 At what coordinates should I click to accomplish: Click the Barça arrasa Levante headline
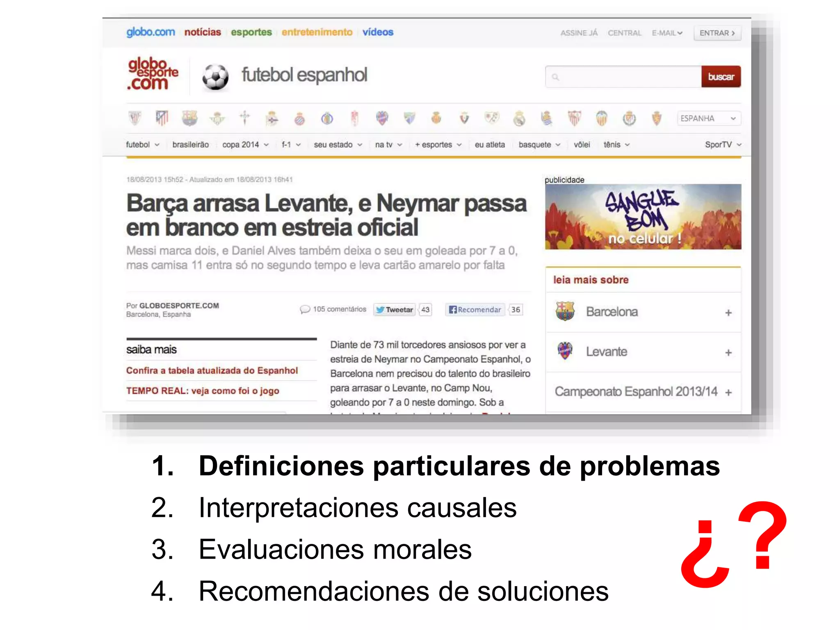tap(326, 215)
